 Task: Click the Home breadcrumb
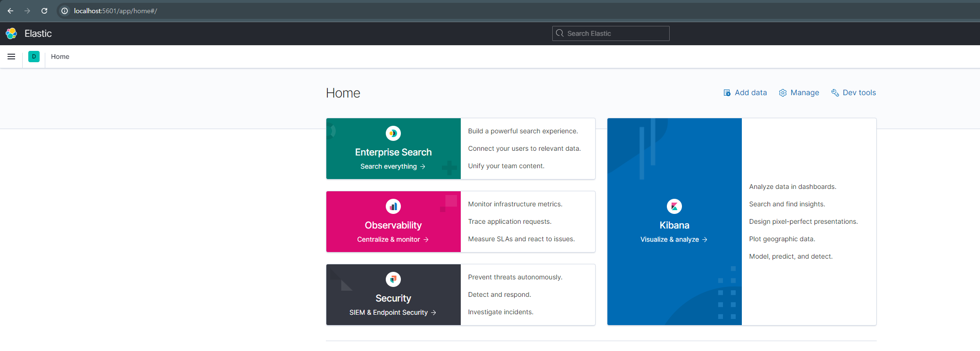60,57
